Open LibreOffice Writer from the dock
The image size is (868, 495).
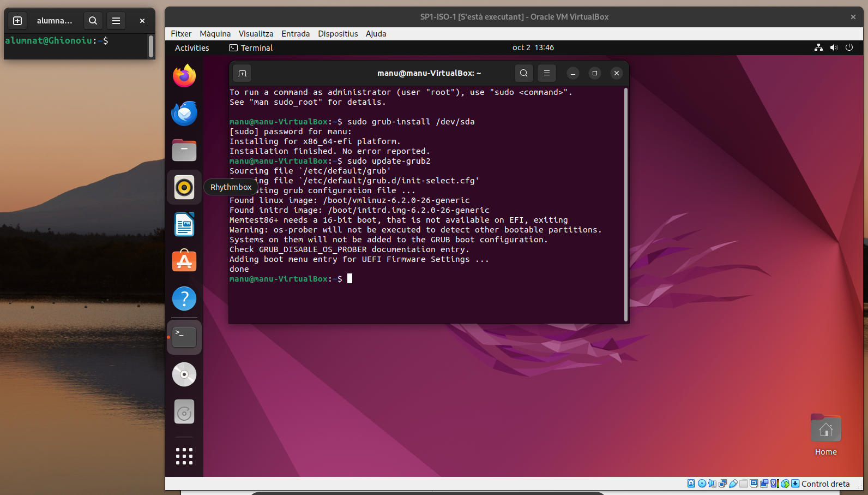pyautogui.click(x=184, y=224)
